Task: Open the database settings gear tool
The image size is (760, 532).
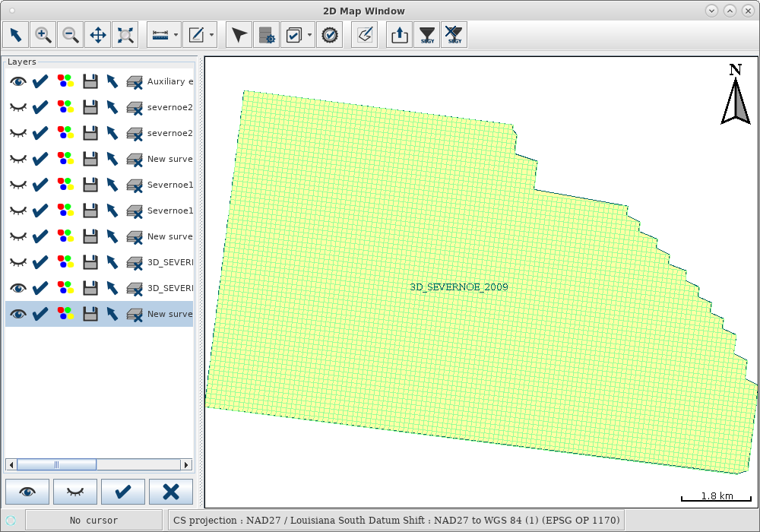Action: tap(267, 35)
